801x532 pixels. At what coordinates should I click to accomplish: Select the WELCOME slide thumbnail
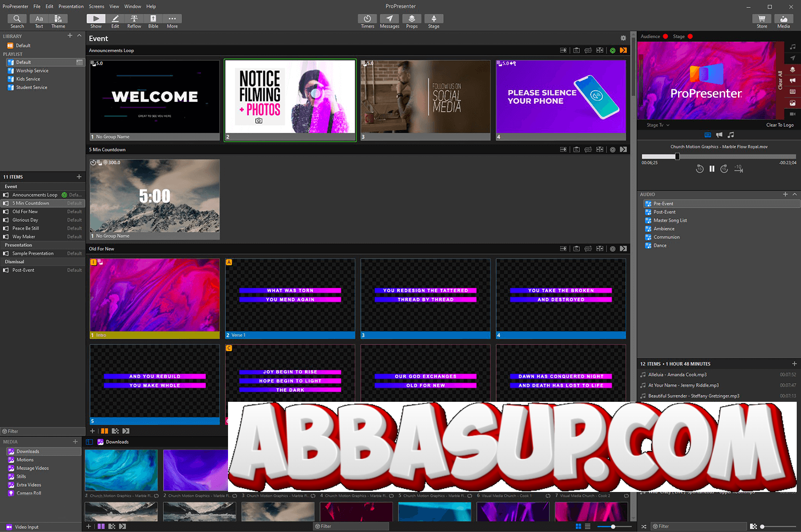[x=155, y=100]
